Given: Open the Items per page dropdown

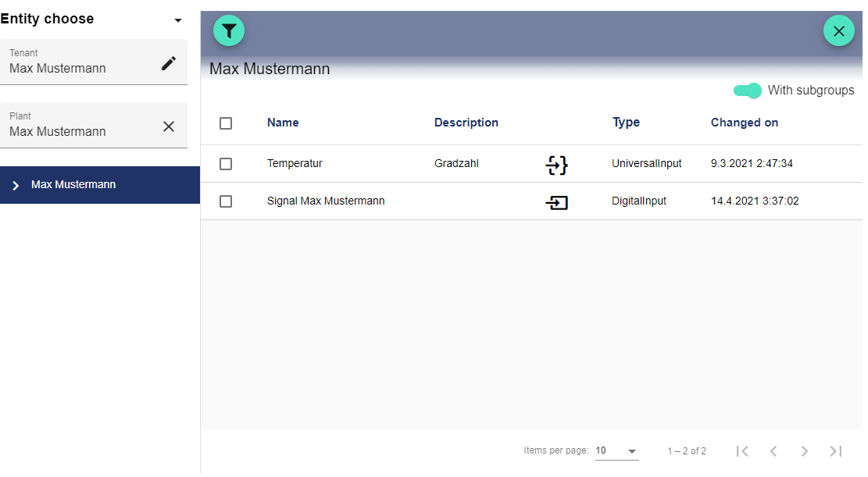Looking at the screenshot, I should coord(616,451).
